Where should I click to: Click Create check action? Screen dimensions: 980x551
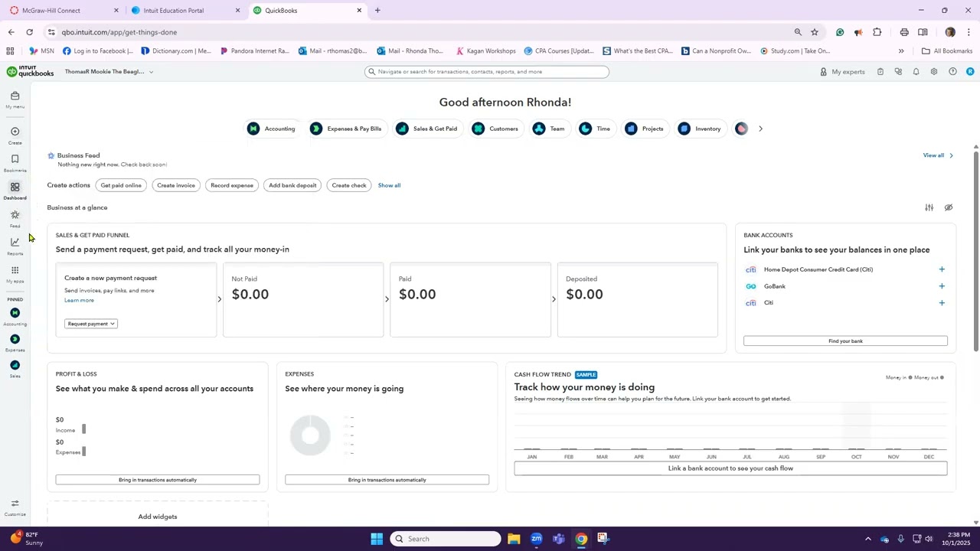[349, 185]
